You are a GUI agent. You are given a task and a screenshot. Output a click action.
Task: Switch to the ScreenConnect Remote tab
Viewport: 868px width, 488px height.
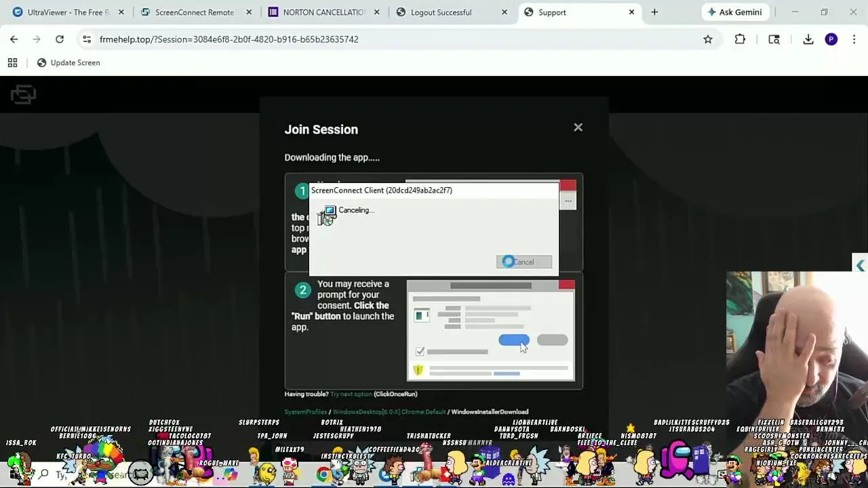[x=194, y=12]
